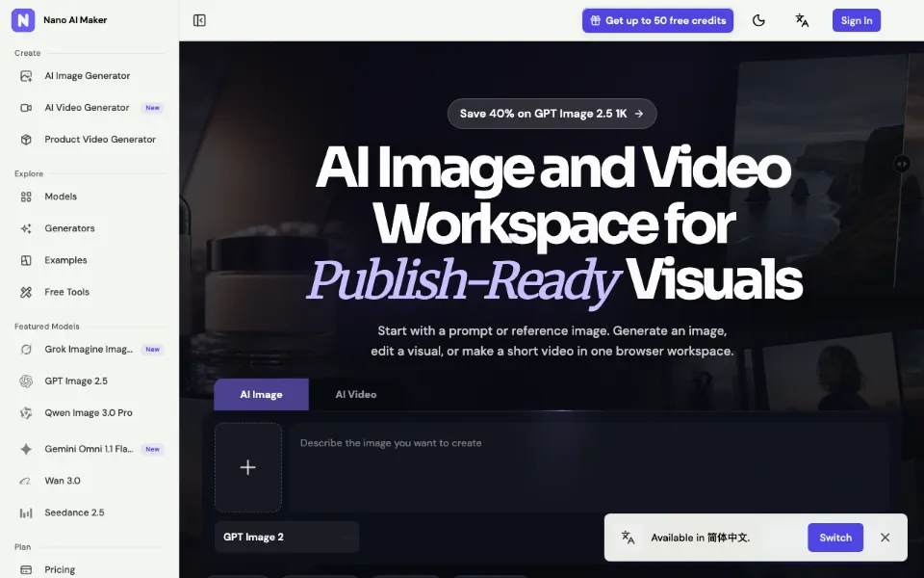This screenshot has height=578, width=924.
Task: Click the Generators sparkle icon
Action: point(26,229)
